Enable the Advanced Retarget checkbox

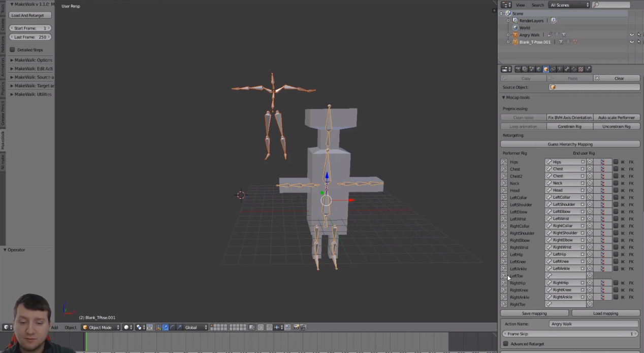click(505, 344)
